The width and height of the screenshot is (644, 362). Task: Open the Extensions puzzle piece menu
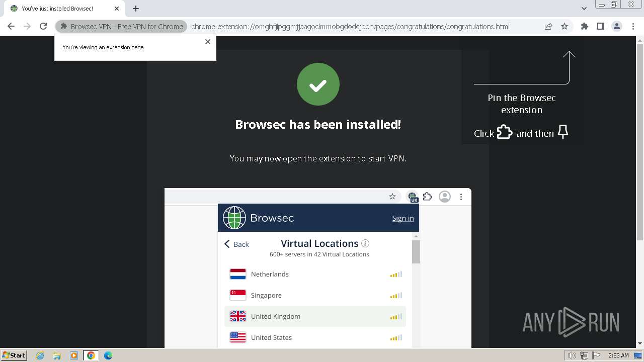pos(585,26)
